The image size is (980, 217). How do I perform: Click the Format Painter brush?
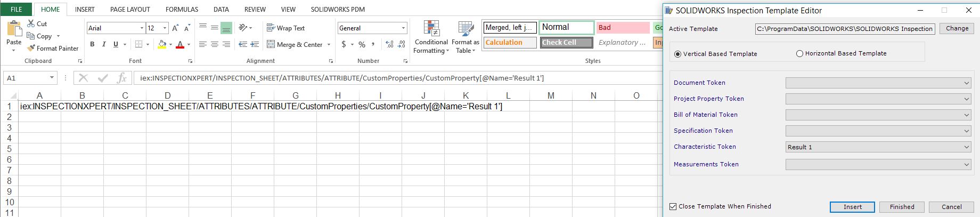click(32, 49)
